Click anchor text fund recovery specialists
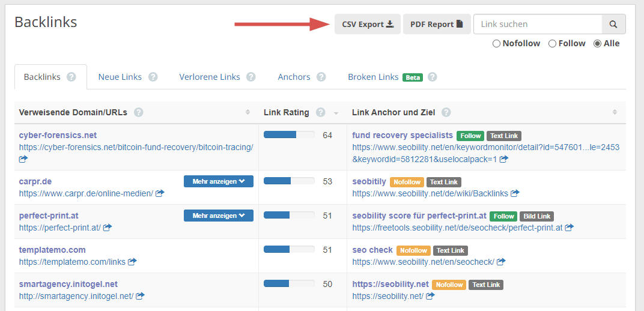 tap(402, 136)
